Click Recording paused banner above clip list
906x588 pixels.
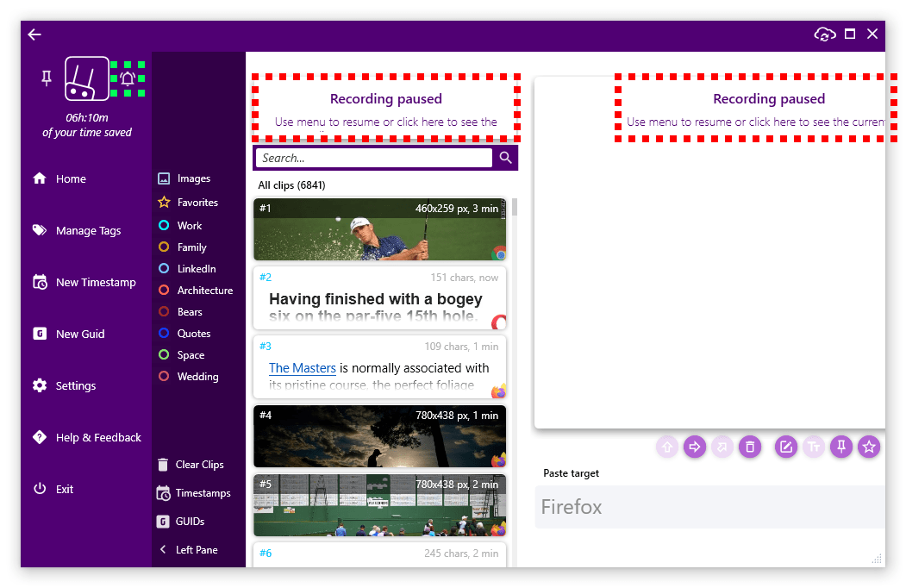point(386,108)
